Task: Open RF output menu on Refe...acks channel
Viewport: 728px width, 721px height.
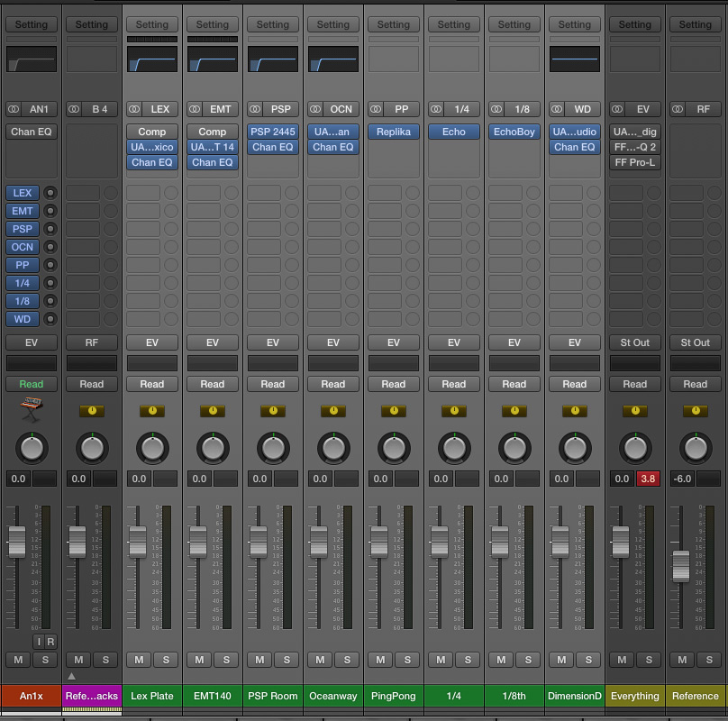Action: click(x=92, y=342)
